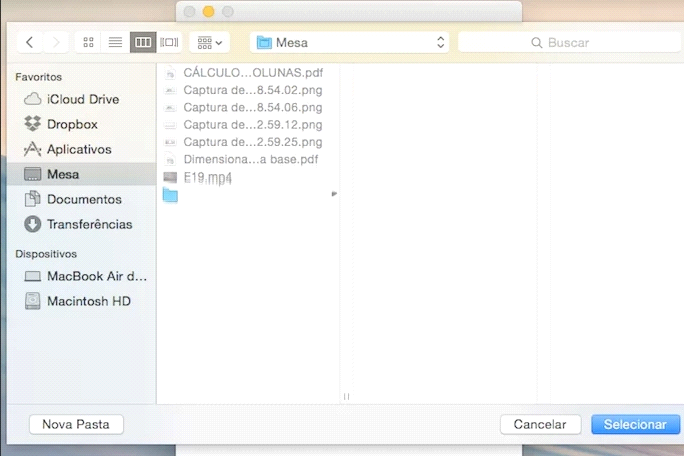Open Documentos in the sidebar
This screenshot has width=684, height=456.
pyautogui.click(x=82, y=199)
